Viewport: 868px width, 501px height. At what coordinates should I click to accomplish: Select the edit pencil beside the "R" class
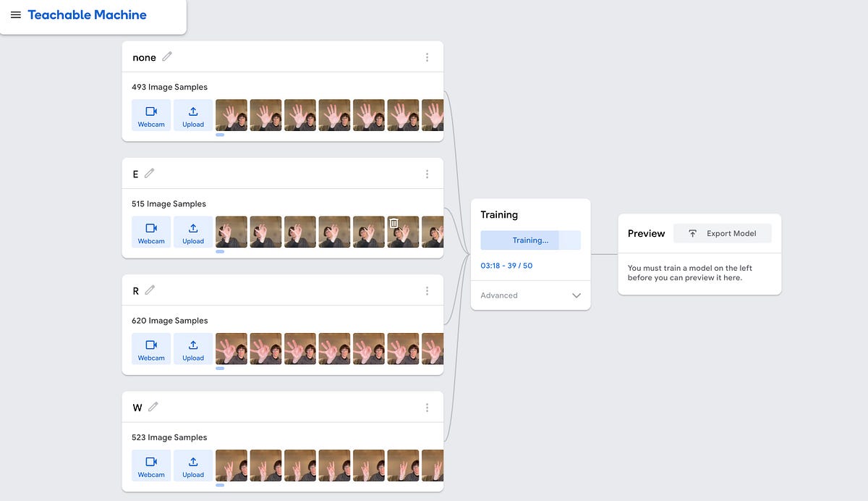pos(151,290)
